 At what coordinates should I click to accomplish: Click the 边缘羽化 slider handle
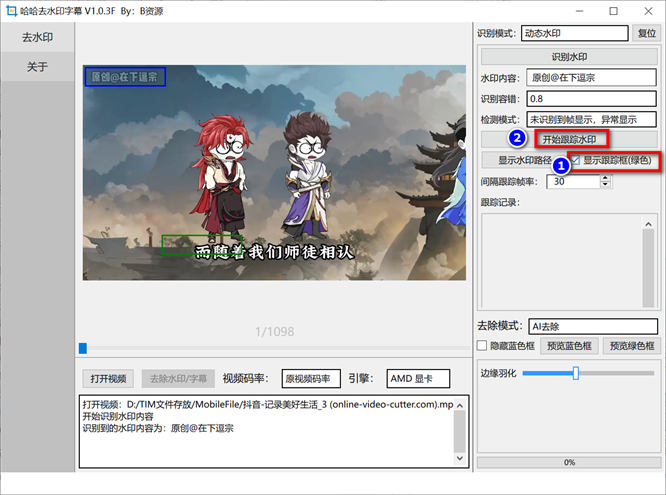pyautogui.click(x=576, y=373)
